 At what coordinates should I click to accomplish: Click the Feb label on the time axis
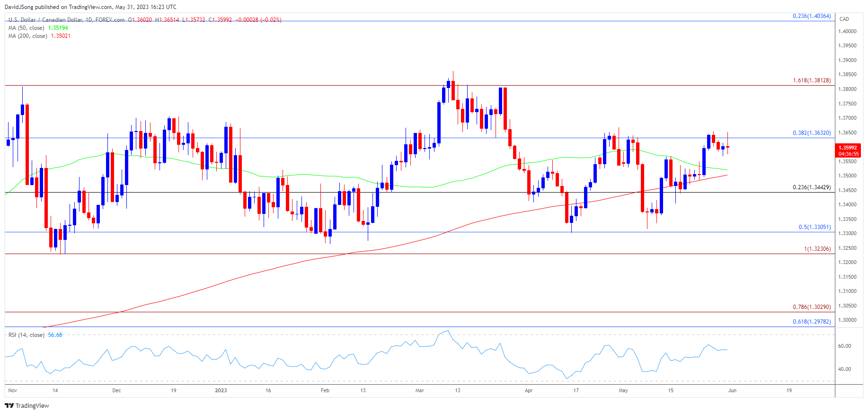click(325, 391)
